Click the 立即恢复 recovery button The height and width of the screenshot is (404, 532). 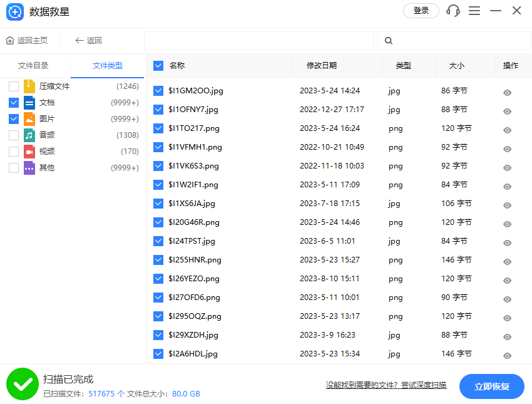pos(492,386)
